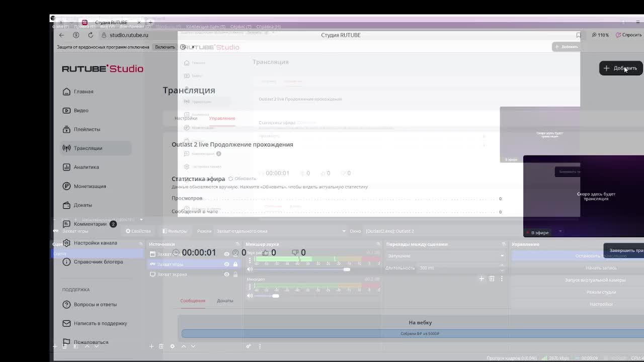Click Включить malware protection button
Image resolution: width=644 pixels, height=362 pixels.
(165, 47)
